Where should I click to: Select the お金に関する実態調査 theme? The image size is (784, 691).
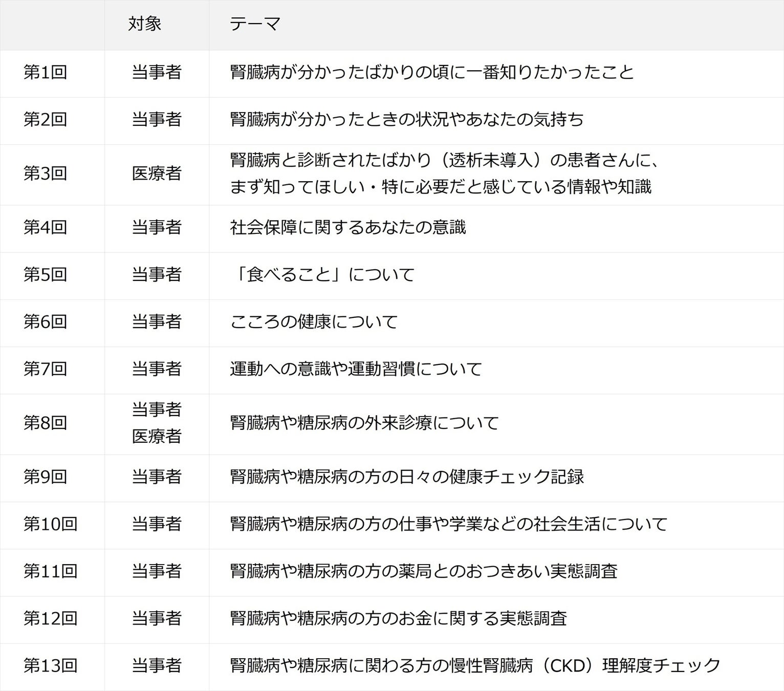click(x=398, y=618)
